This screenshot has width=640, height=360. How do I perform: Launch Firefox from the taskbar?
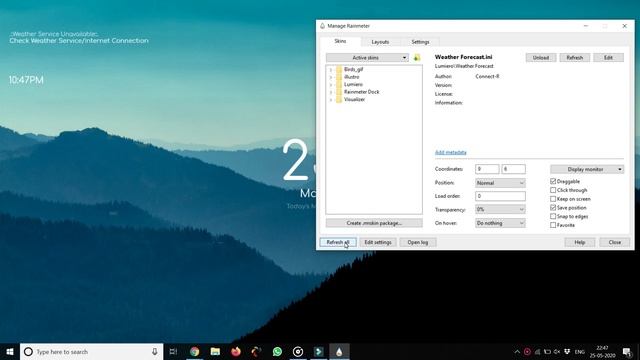(236, 351)
